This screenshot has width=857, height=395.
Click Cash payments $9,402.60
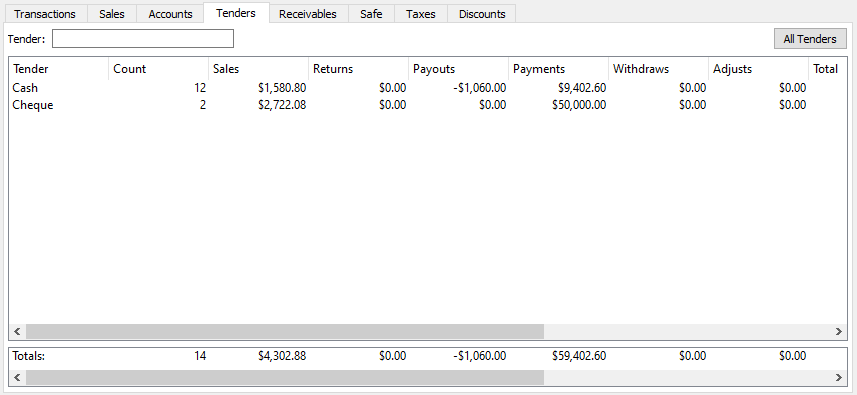point(582,88)
